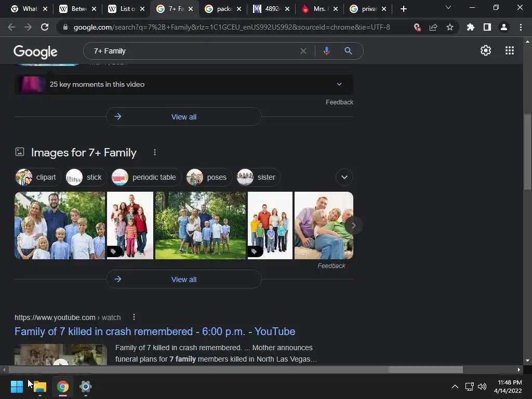Start voice search with microphone

point(326,51)
